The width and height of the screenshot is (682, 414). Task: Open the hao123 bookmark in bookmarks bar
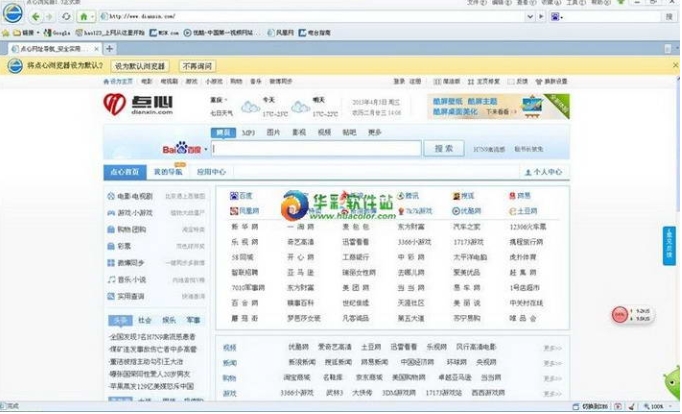(110, 33)
